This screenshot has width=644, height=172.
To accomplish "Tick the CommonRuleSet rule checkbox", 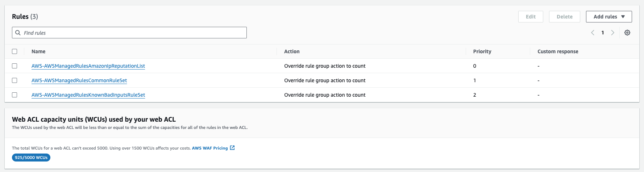I will point(14,80).
